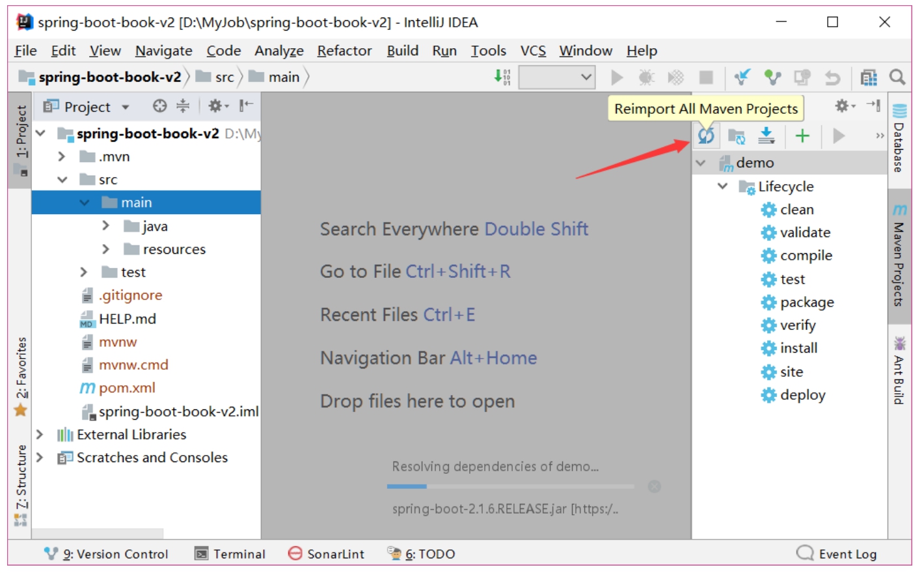Click the Collapse All icon in Project panel
924x576 pixels.
[x=183, y=105]
